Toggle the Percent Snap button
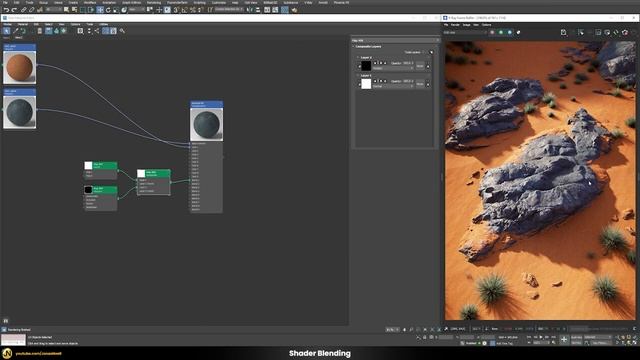 pyautogui.click(x=193, y=9)
